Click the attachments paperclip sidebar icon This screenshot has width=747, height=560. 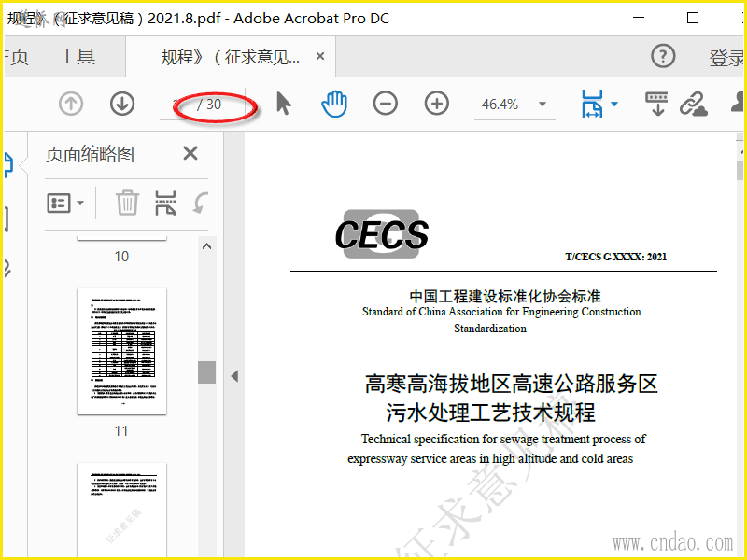(7, 268)
